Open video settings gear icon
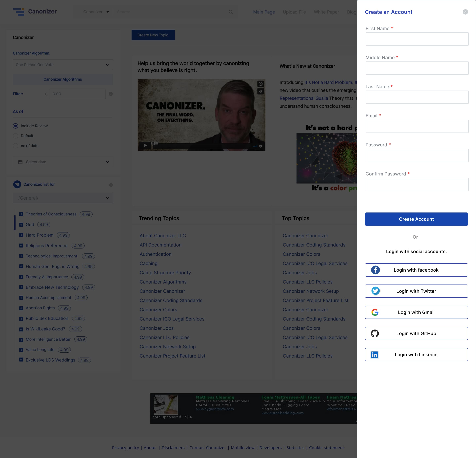 click(x=260, y=146)
